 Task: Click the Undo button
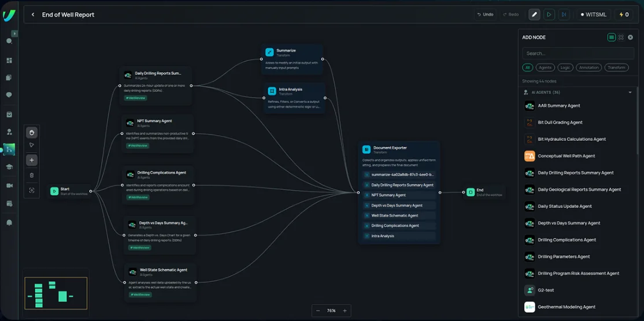485,14
